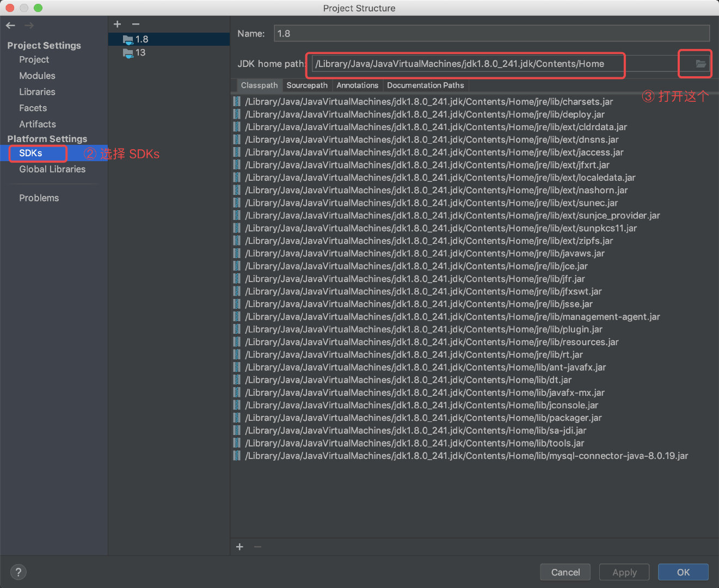Viewport: 719px width, 588px height.
Task: Open the Libraries settings page
Action: click(37, 92)
